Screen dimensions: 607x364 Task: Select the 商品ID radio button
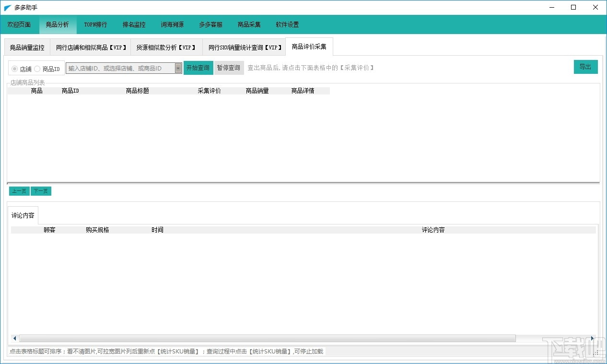click(47, 69)
